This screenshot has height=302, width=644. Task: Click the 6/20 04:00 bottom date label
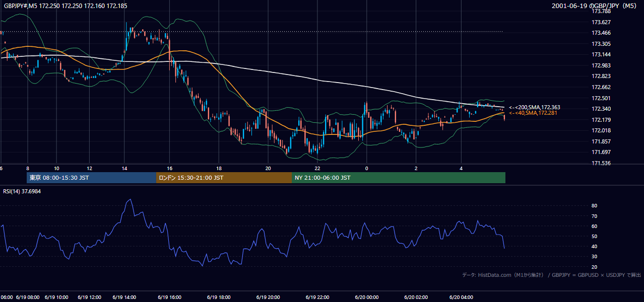pyautogui.click(x=462, y=297)
